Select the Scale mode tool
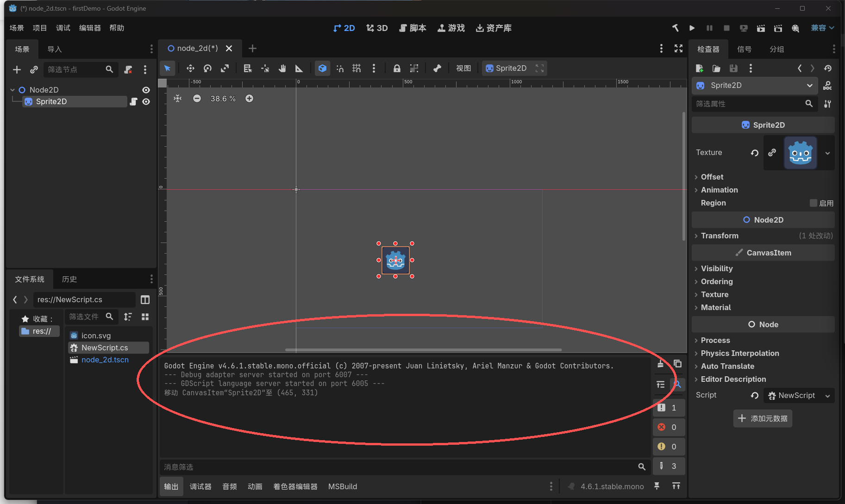845x504 pixels. pos(225,68)
